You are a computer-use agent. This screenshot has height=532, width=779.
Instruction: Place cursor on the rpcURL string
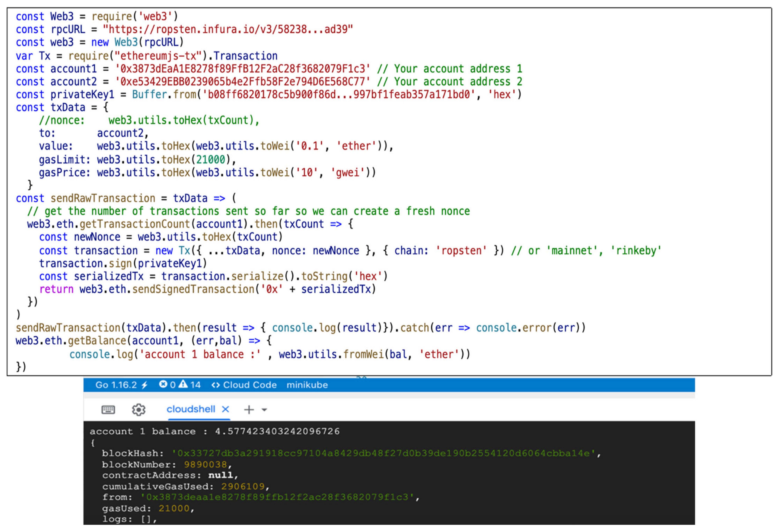click(x=228, y=29)
